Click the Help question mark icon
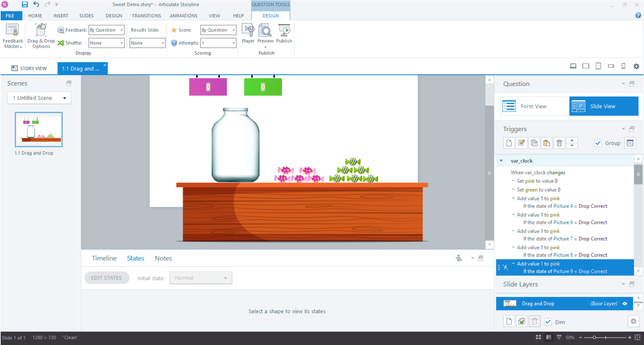 (638, 15)
